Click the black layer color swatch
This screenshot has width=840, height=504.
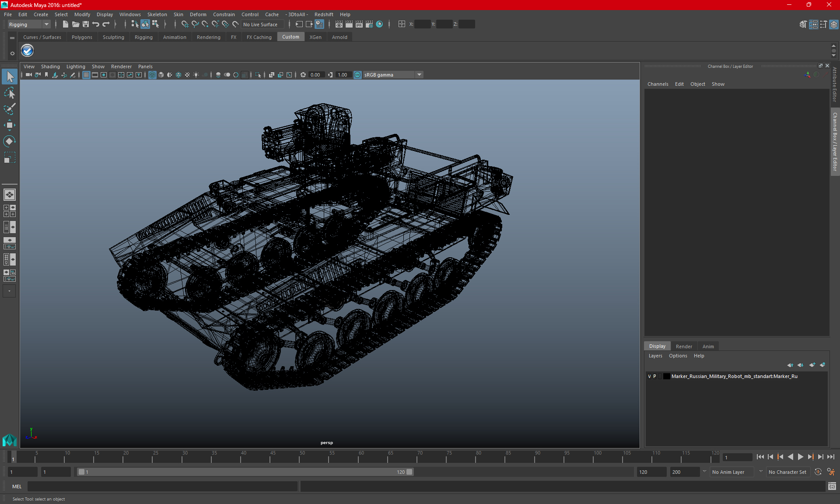(x=666, y=376)
